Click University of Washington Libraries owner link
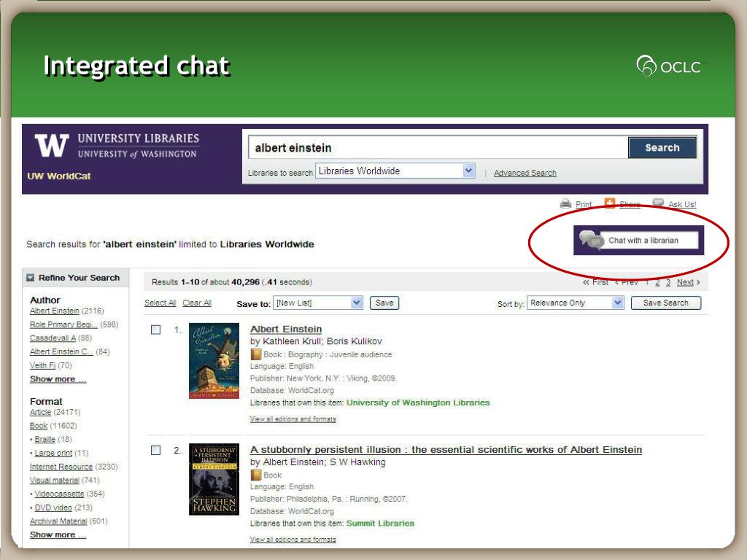The image size is (747, 560). tap(418, 402)
